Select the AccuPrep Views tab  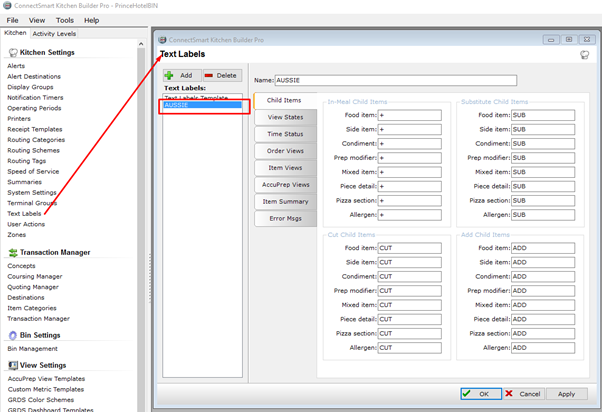click(x=285, y=184)
